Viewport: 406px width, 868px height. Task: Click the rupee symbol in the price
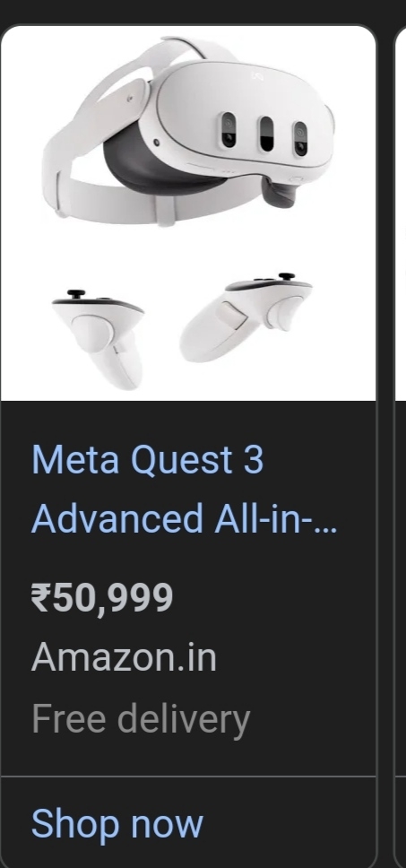(40, 598)
